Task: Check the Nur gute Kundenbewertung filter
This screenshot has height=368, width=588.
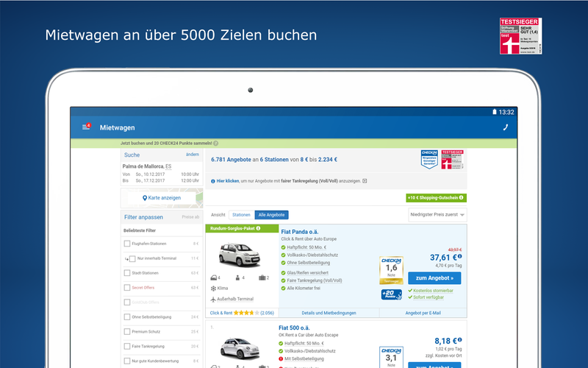Action: click(127, 361)
